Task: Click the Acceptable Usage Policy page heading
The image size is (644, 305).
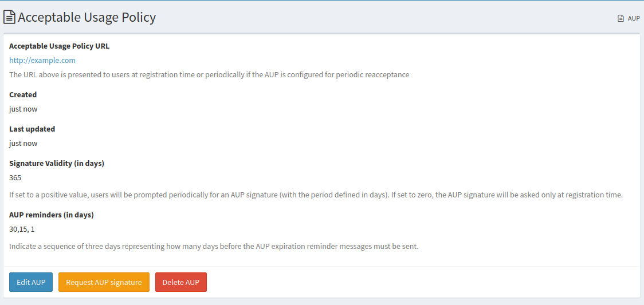Action: [x=87, y=18]
